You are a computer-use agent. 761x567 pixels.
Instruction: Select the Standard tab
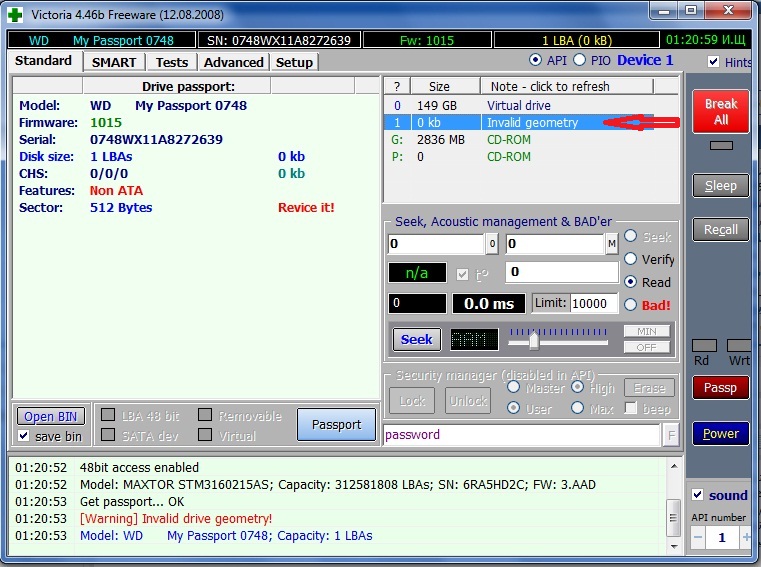click(44, 61)
